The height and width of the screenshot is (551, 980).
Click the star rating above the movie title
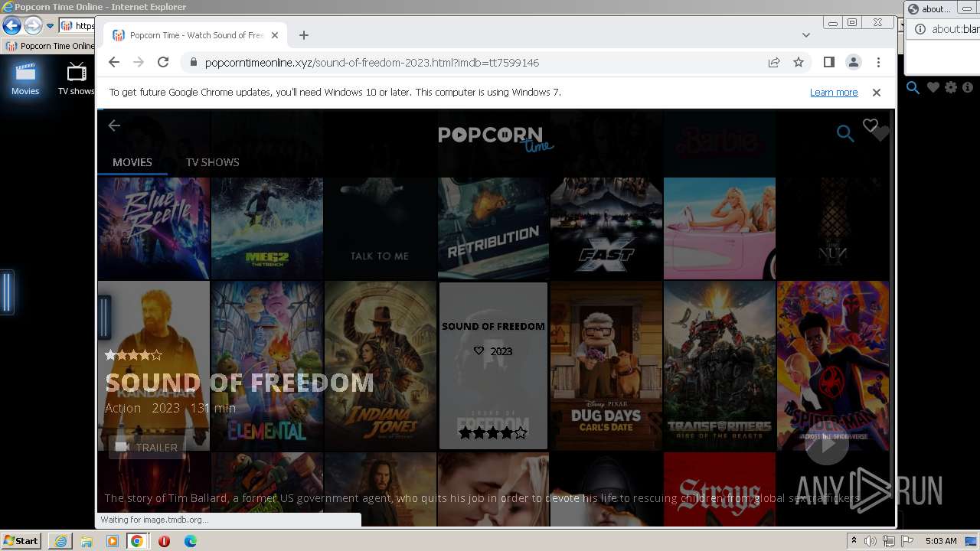(x=133, y=355)
